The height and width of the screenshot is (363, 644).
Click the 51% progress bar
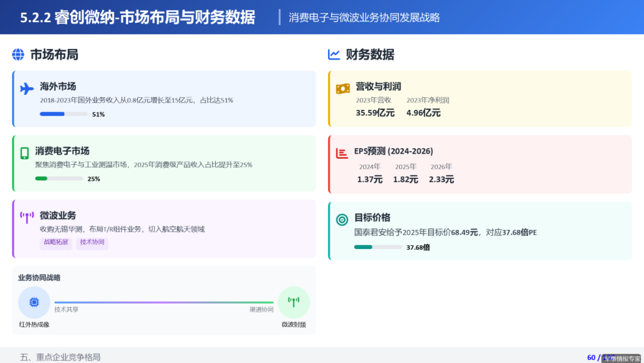(x=64, y=113)
